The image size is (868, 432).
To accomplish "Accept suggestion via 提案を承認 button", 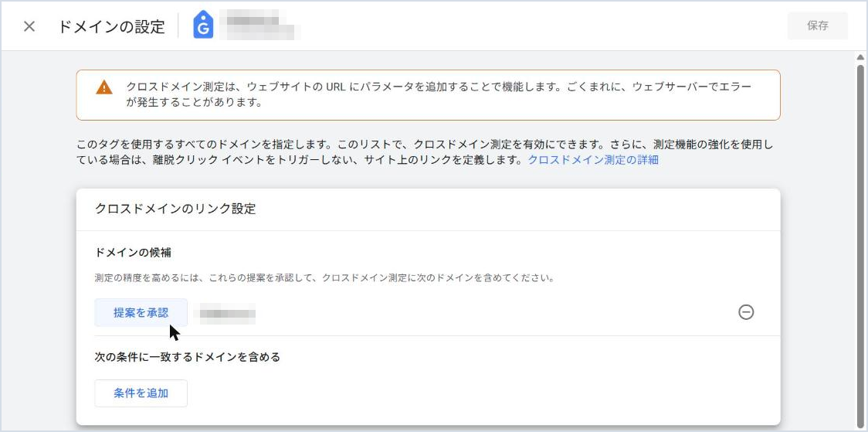I will [141, 312].
